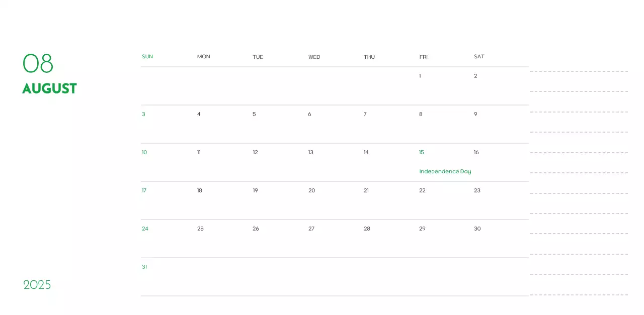Click the topmost dashed note line
The image size is (644, 315).
[x=579, y=70]
